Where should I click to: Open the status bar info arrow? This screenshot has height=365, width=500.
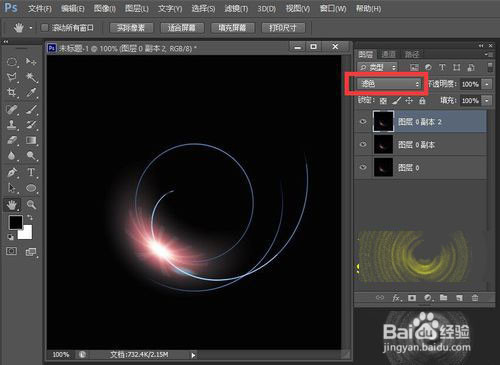tap(193, 355)
